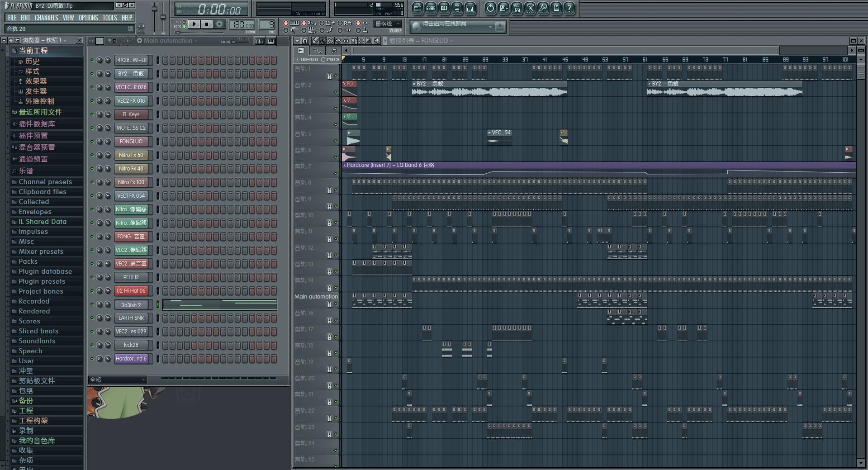Click the record button
This screenshot has height=470, width=868.
[x=219, y=24]
